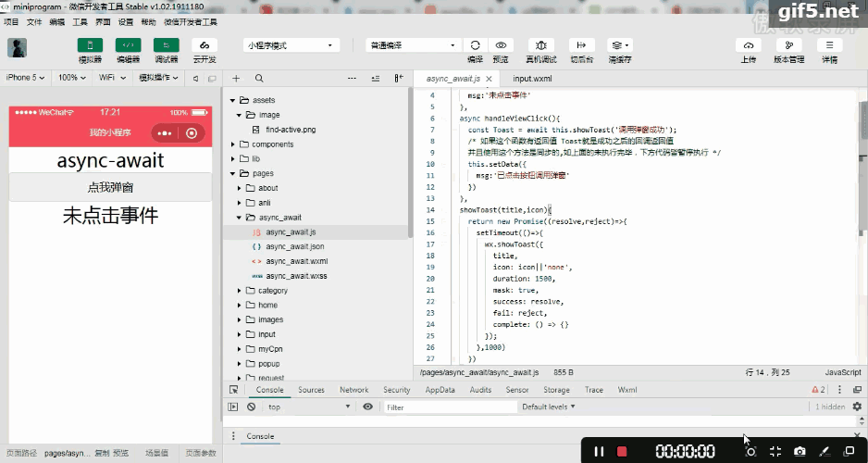Click the clear console icon
868x463 pixels.
pyautogui.click(x=252, y=407)
